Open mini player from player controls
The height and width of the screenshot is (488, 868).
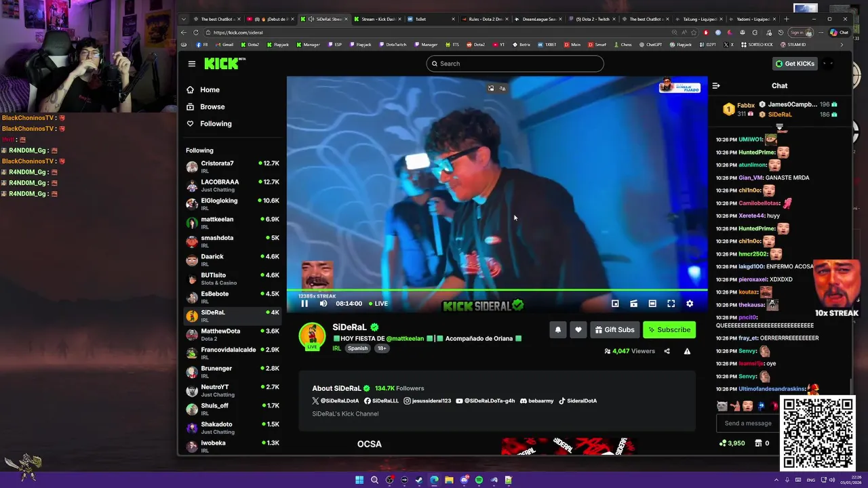[615, 304]
